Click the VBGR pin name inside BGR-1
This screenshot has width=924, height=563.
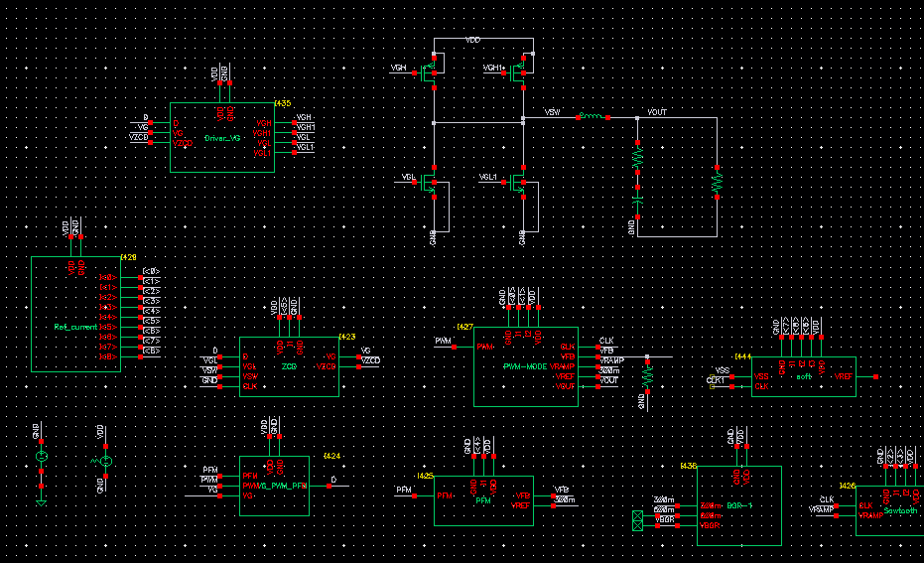point(710,525)
